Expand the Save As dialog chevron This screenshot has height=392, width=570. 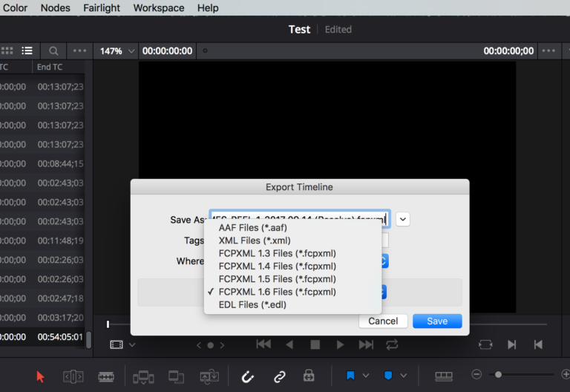pyautogui.click(x=402, y=219)
